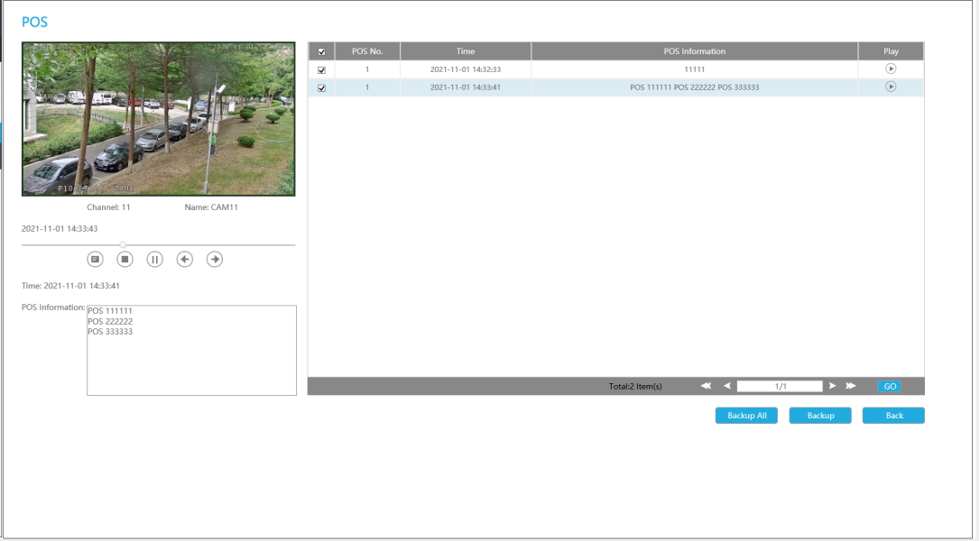Go to first page of results

click(x=707, y=386)
